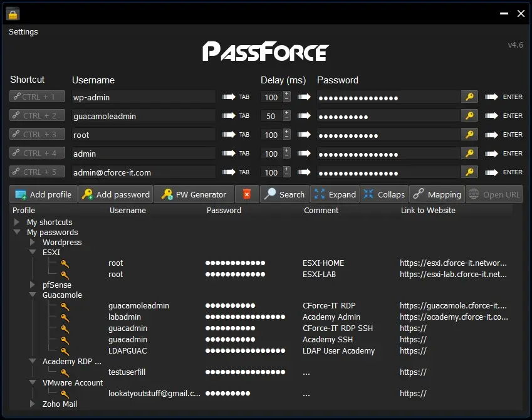Click the Academy Admin comment cell
The width and height of the screenshot is (532, 420).
(331, 317)
